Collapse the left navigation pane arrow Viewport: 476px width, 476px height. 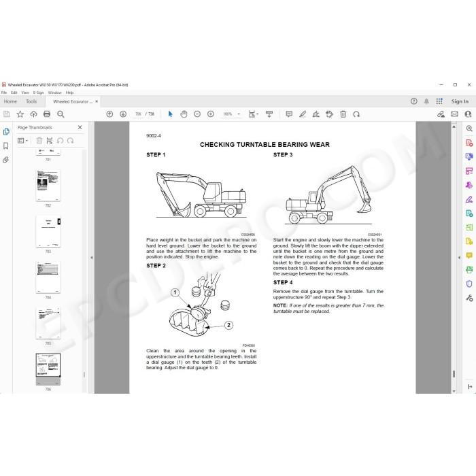pyautogui.click(x=92, y=258)
